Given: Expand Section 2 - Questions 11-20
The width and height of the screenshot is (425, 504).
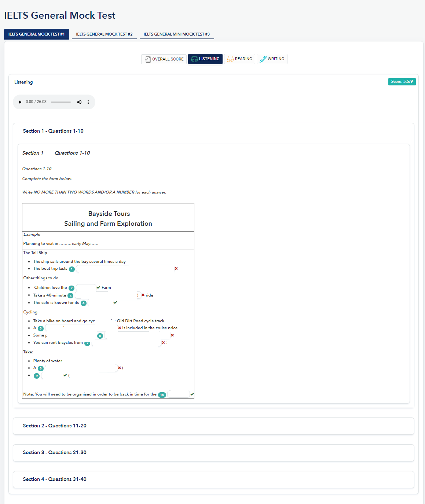Looking at the screenshot, I should point(55,426).
